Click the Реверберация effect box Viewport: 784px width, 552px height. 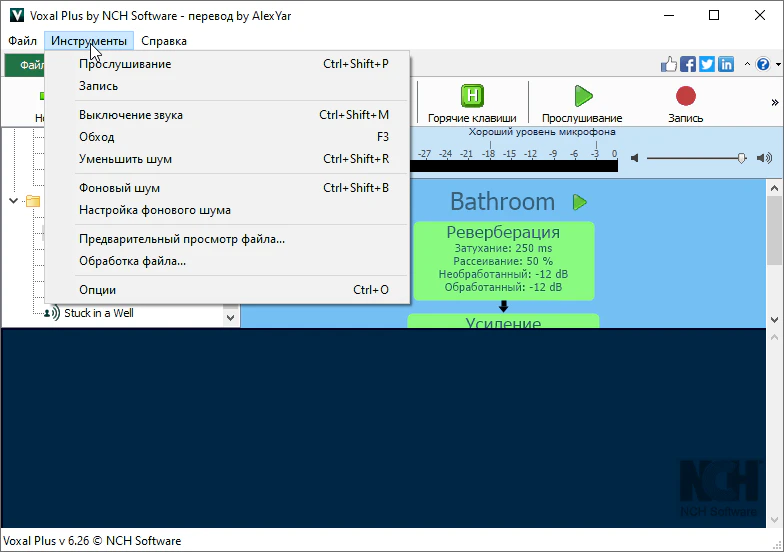click(x=503, y=260)
